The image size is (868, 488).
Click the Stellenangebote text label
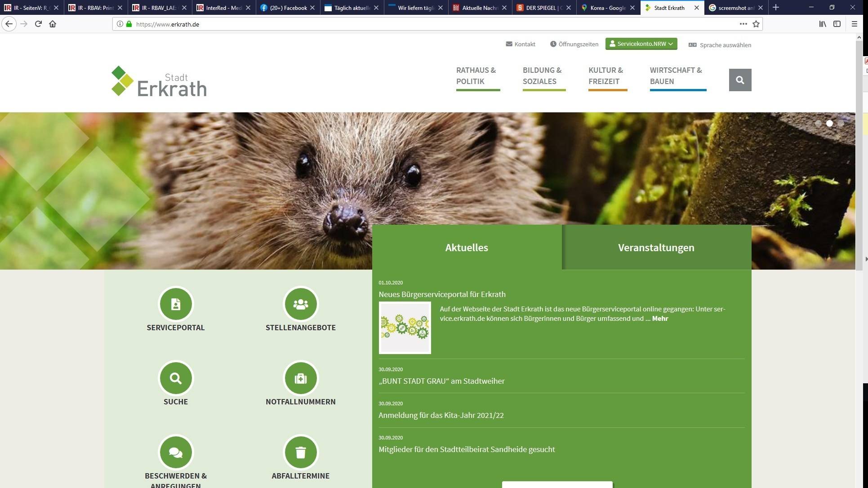[x=301, y=328]
